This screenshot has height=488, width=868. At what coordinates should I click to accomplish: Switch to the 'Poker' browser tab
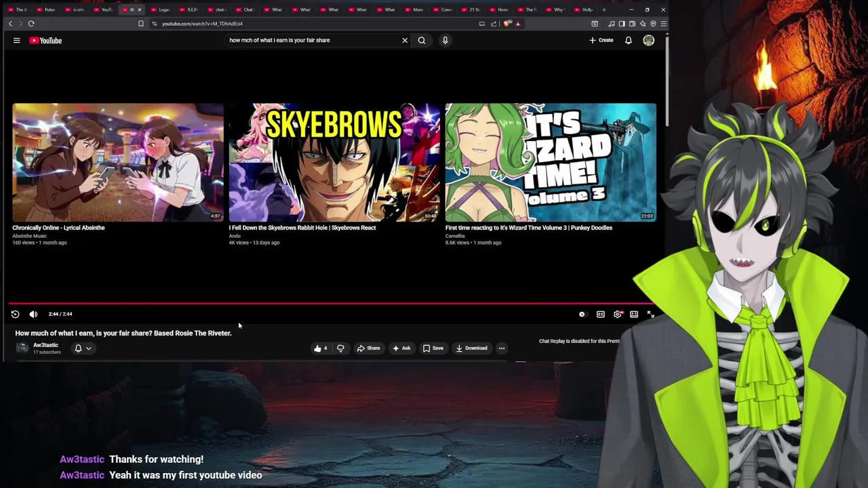[x=46, y=9]
